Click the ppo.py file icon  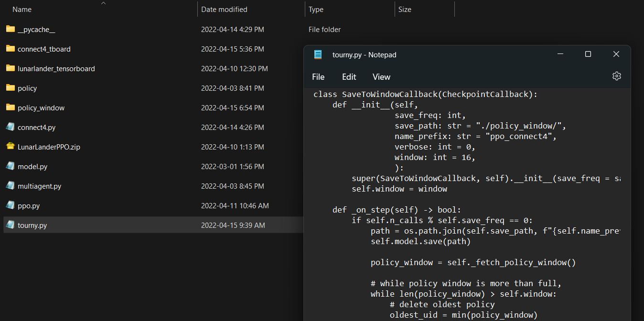[11, 205]
